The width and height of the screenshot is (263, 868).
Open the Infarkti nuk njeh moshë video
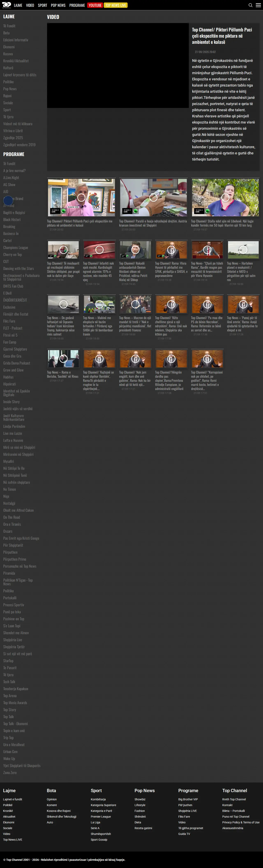99,250
